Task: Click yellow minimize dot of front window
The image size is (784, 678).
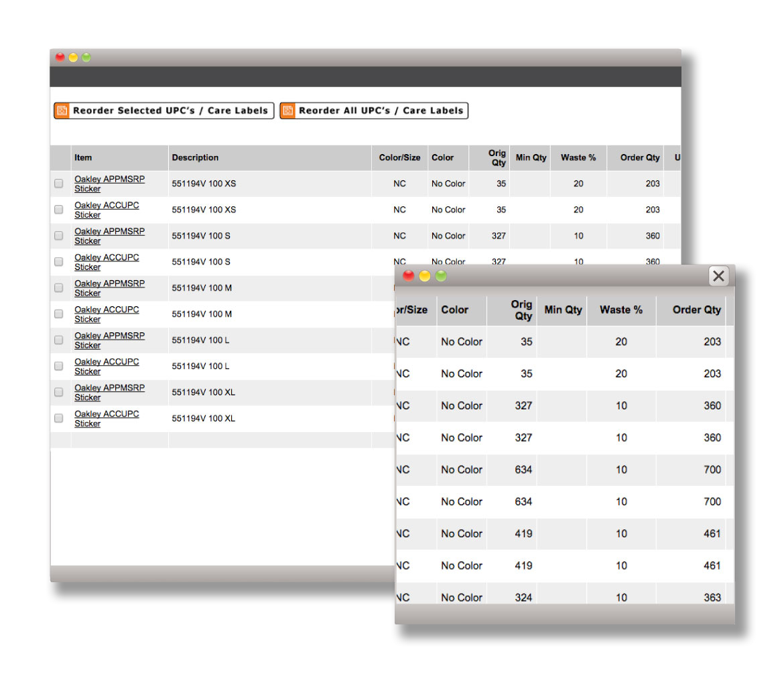Action: tap(425, 275)
